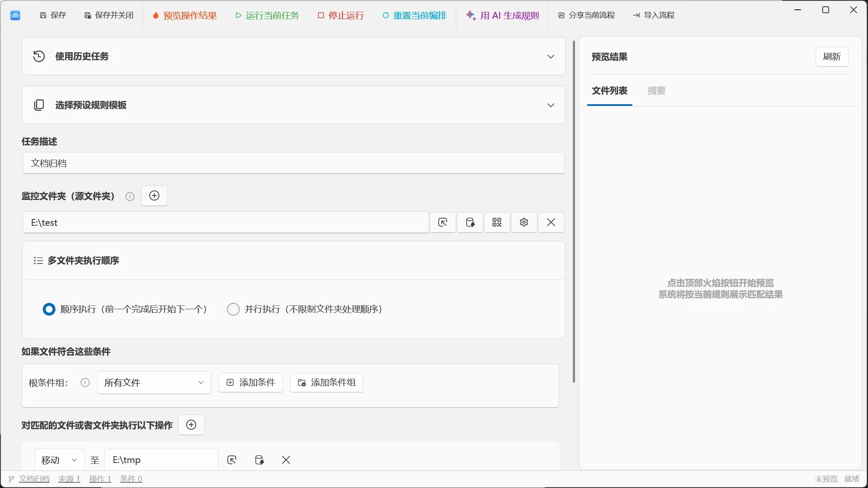Add an operation with the plus button
Viewport: 868px width, 488px height.
point(191,425)
